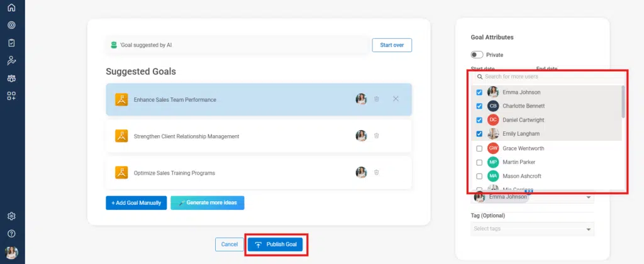Click the goal icon for Strengthen Client Relationship Management
The height and width of the screenshot is (264, 644).
pyautogui.click(x=121, y=136)
